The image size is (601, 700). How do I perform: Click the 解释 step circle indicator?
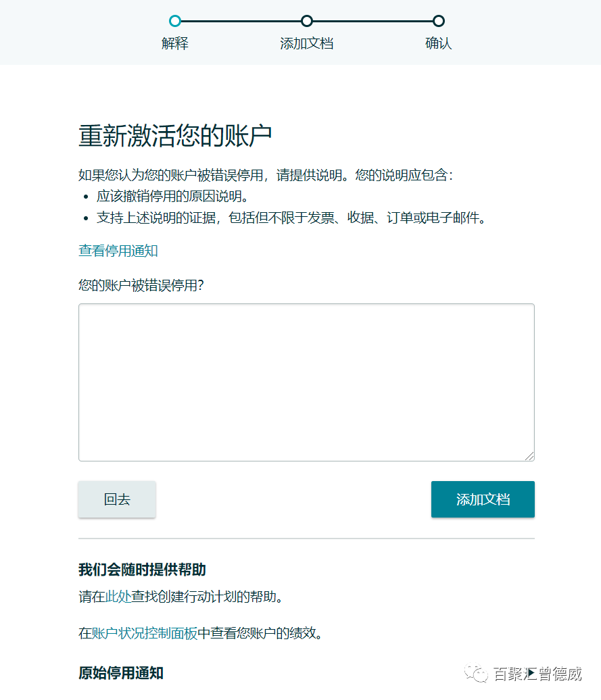click(x=175, y=21)
